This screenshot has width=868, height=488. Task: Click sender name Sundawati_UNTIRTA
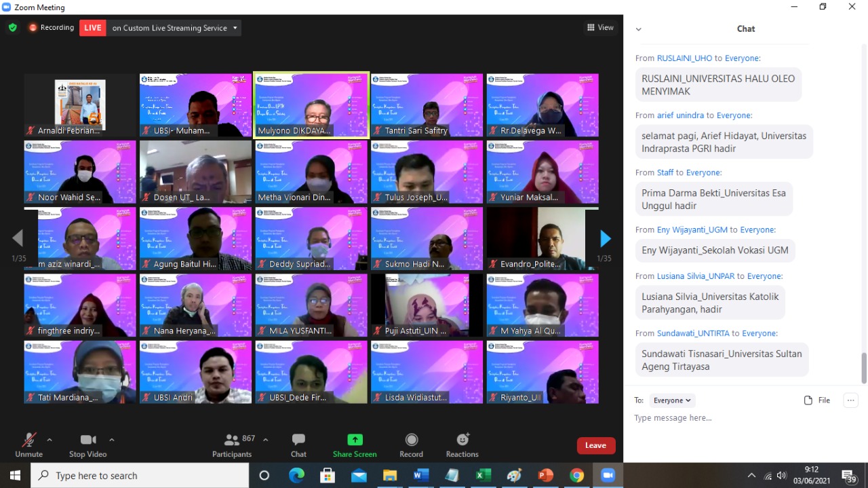(692, 333)
